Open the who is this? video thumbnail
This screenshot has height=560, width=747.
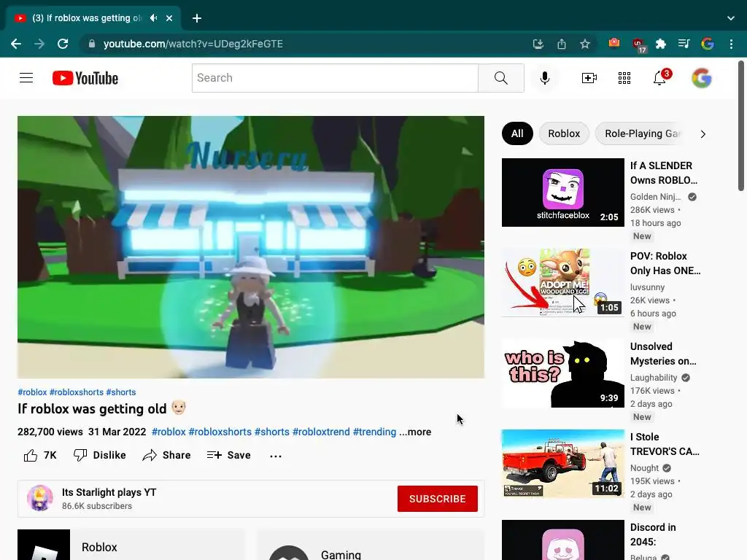point(563,373)
